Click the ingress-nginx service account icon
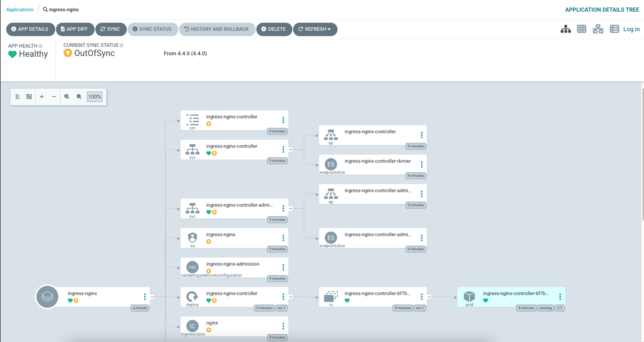 tap(193, 238)
